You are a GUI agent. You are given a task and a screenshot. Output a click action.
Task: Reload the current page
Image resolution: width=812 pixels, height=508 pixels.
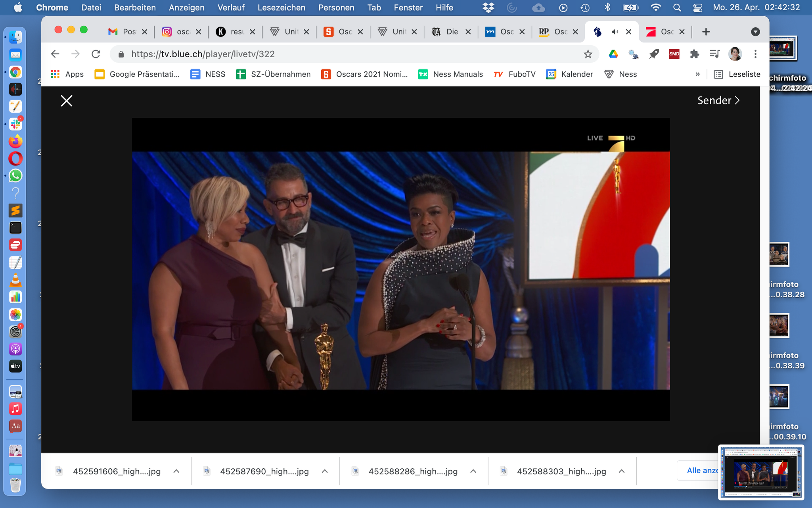click(96, 54)
